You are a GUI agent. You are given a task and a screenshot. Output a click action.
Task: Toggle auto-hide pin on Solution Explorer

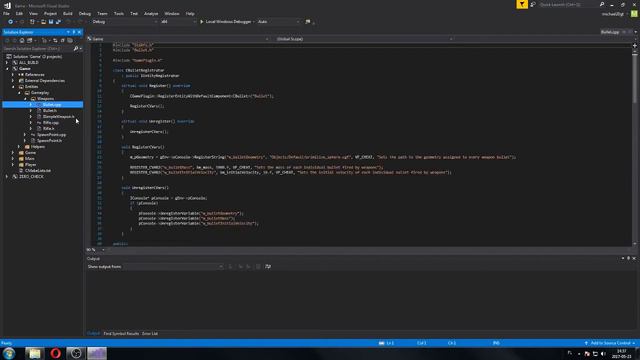(74, 32)
